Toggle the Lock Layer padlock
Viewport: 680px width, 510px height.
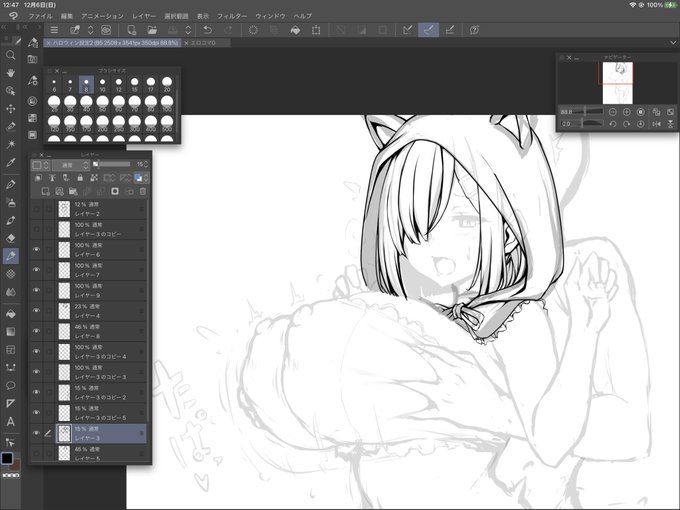(x=80, y=178)
